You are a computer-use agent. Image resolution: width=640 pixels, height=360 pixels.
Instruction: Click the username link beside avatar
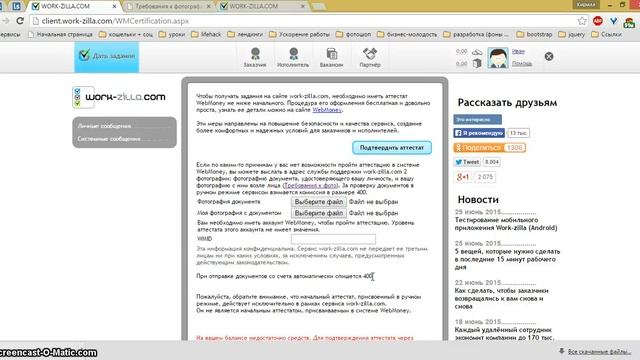518,51
